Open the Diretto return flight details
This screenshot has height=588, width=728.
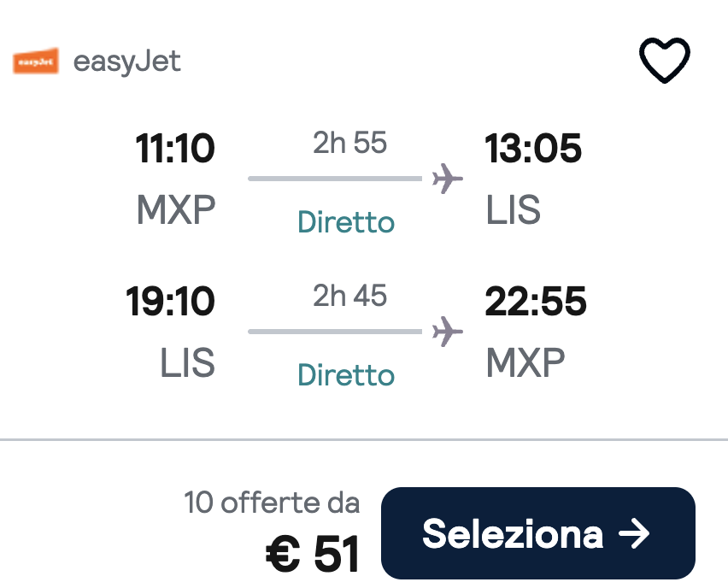point(344,374)
